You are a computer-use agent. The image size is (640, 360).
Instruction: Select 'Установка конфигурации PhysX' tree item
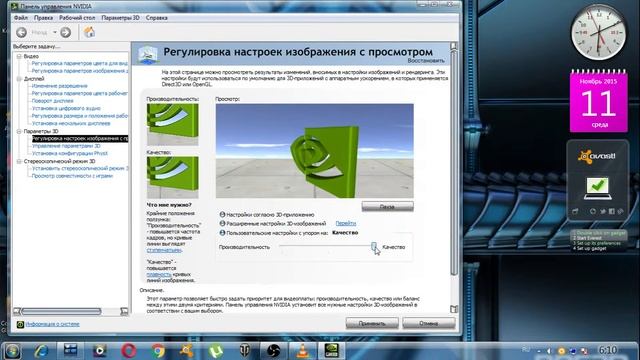[x=70, y=153]
